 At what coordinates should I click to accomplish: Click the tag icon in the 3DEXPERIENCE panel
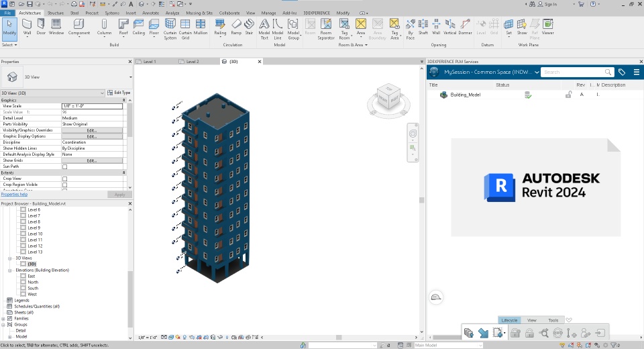point(622,72)
